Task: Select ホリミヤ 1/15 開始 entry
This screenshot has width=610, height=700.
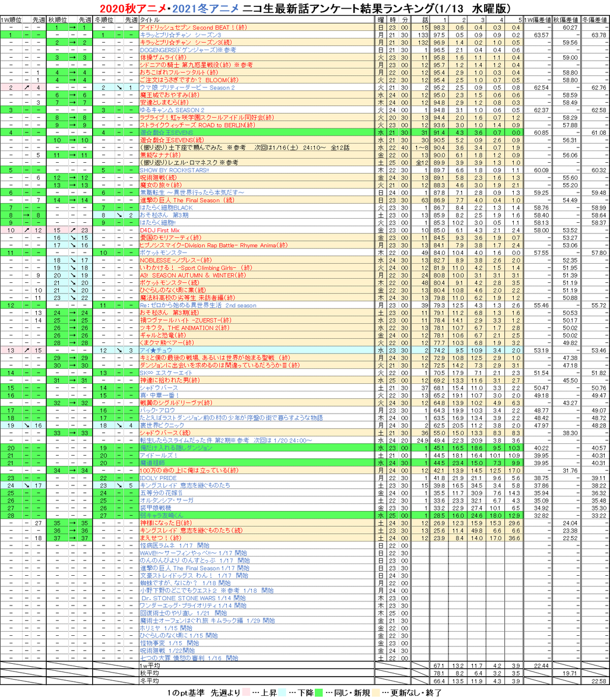Action: [x=166, y=629]
